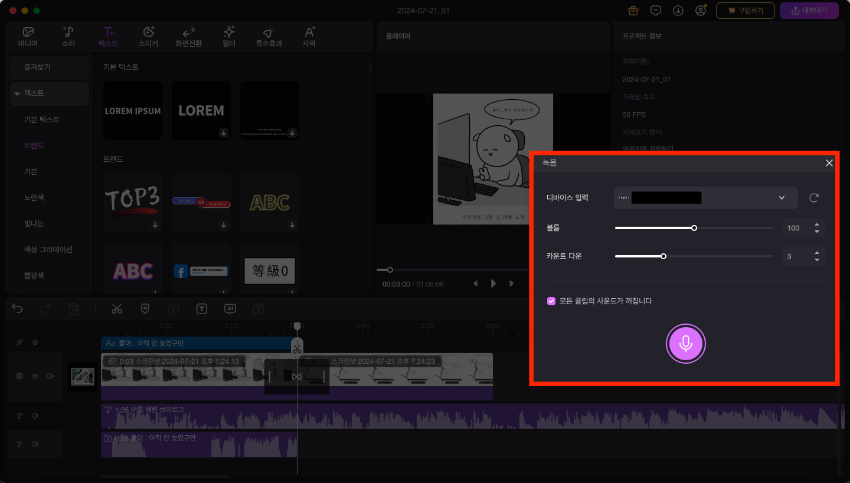Add a marker with the marker icon
Viewport: 850px width, 483px height.
(145, 309)
